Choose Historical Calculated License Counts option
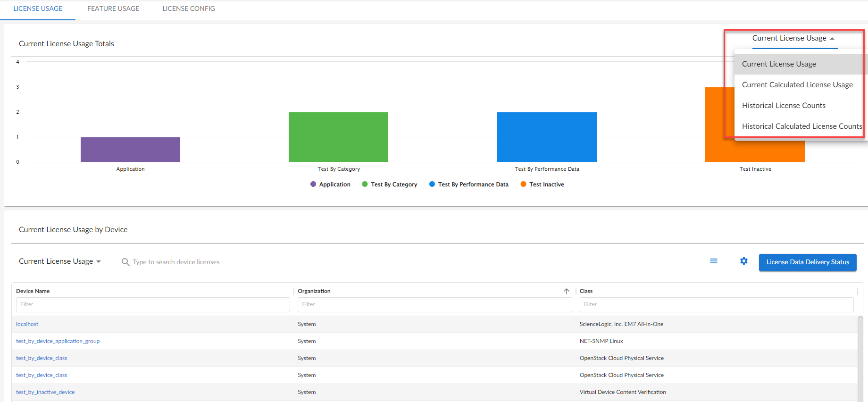The height and width of the screenshot is (402, 868). click(801, 126)
